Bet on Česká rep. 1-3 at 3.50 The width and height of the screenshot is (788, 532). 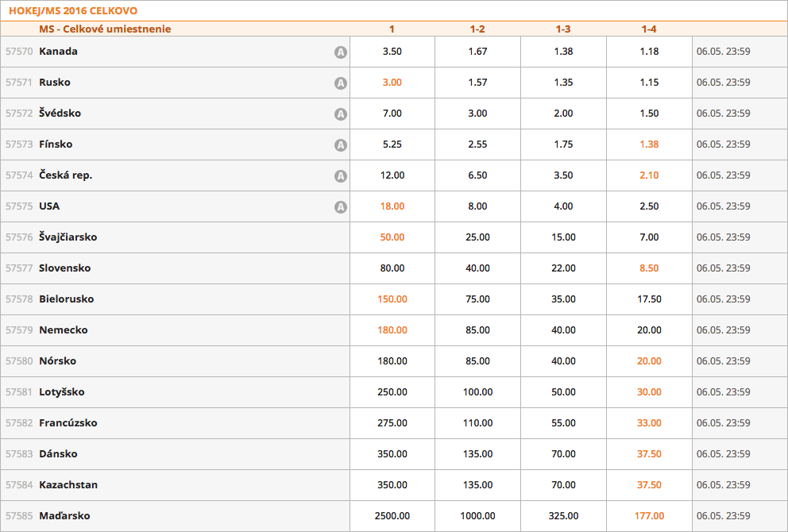click(563, 175)
